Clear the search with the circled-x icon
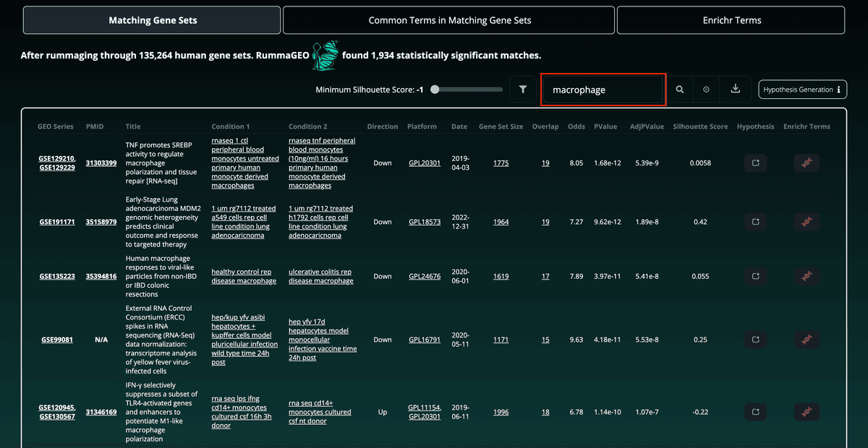 pos(707,90)
